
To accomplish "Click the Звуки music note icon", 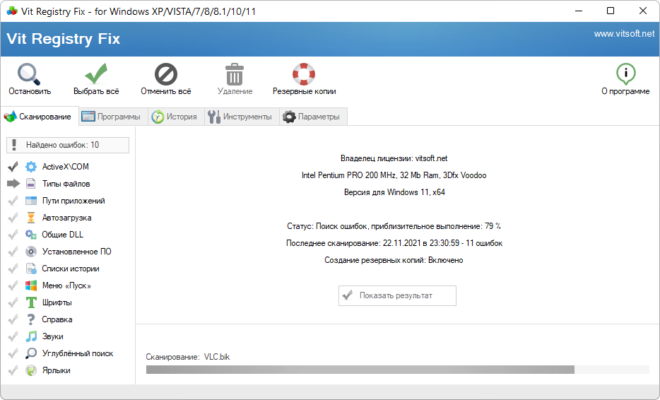I will point(31,336).
